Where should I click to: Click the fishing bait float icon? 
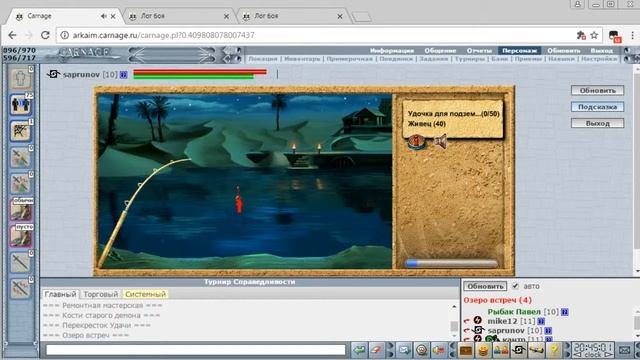click(x=416, y=142)
